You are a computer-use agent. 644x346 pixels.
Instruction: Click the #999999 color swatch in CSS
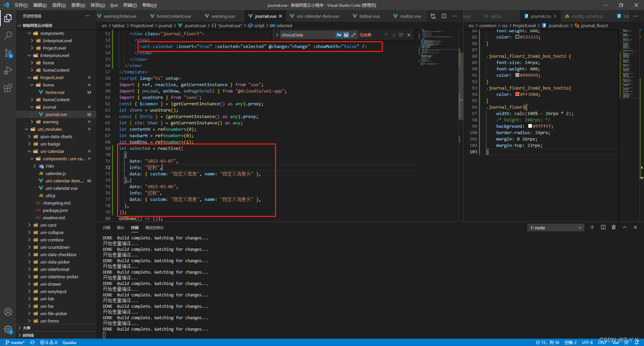point(517,75)
